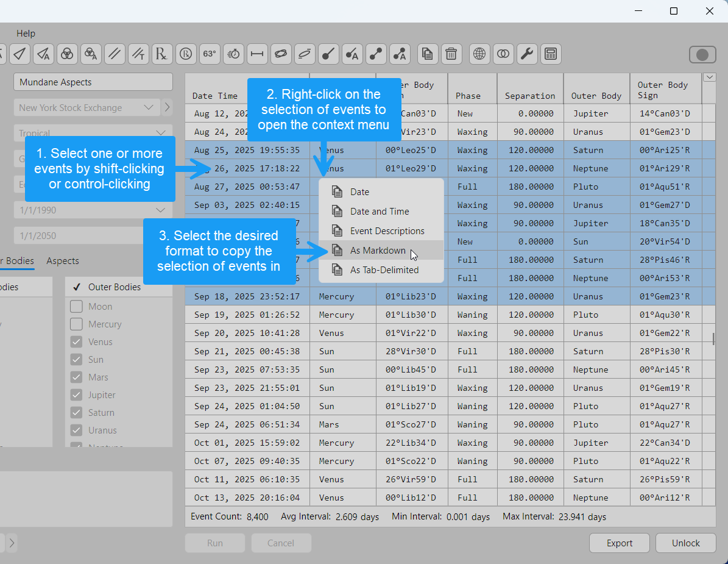Screen dimensions: 728x564
Task: Open the column chooser arrow above table
Action: click(x=710, y=77)
